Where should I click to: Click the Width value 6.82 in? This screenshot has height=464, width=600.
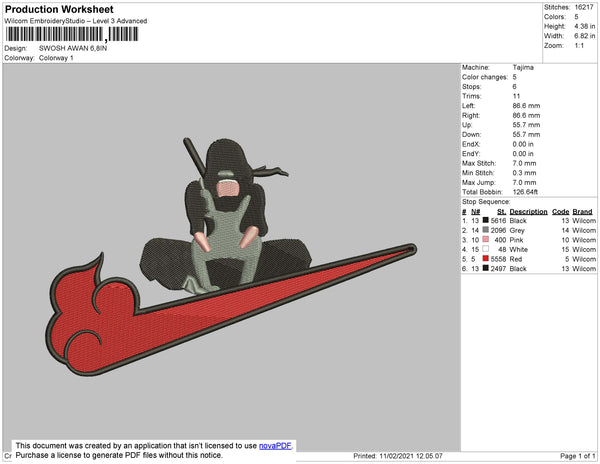point(585,36)
